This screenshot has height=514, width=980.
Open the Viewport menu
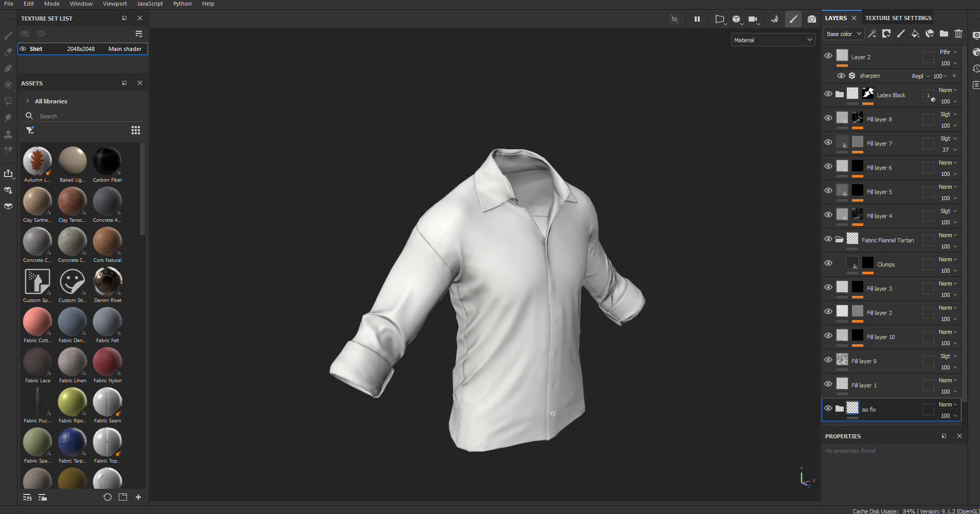115,4
